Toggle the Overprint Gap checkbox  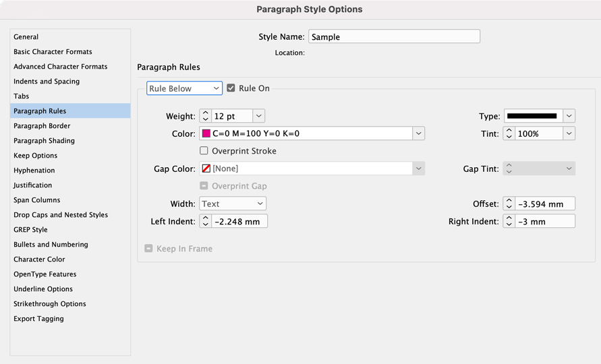(x=204, y=186)
